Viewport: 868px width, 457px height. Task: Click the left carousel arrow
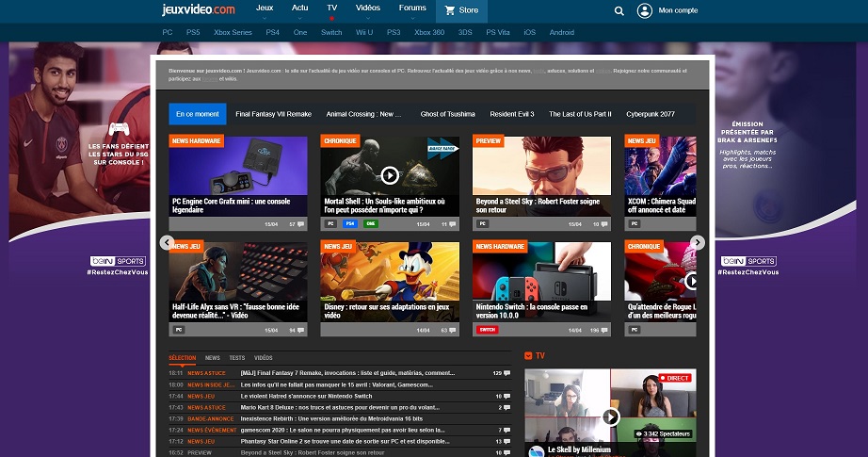coord(167,242)
